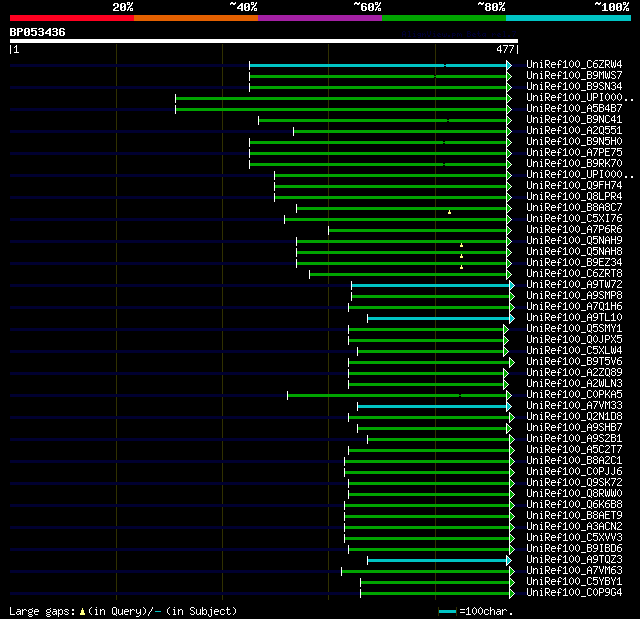This screenshot has height=619, width=640.
Task: Select hit UniRef100_A9TQZ3
Action: click(574, 560)
